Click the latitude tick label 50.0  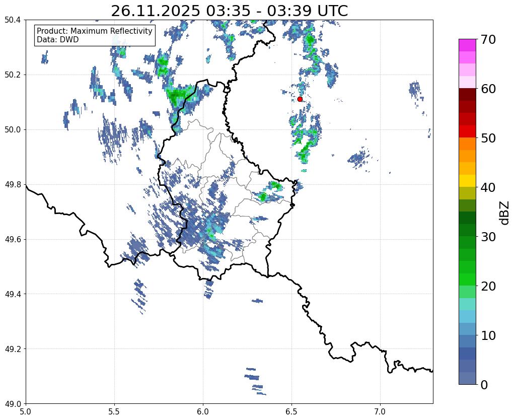[x=13, y=130]
